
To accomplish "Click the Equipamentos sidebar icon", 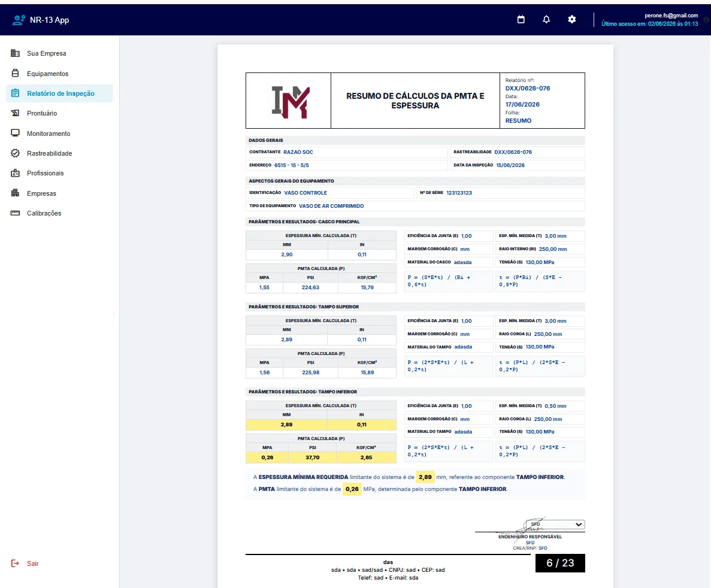I will coord(15,73).
